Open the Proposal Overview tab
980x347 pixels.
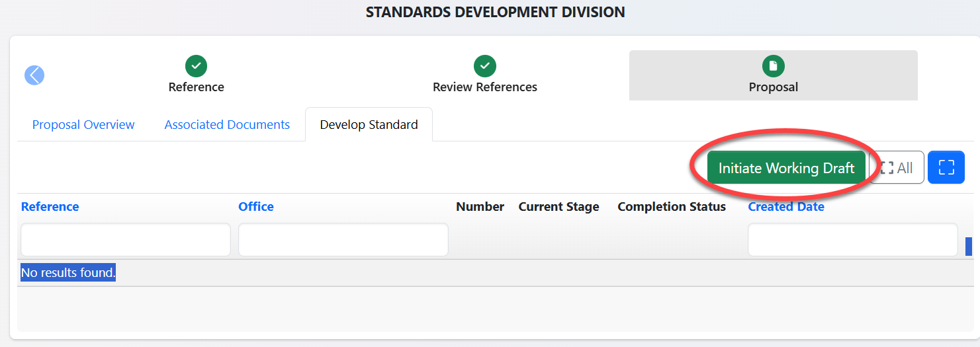coord(83,125)
